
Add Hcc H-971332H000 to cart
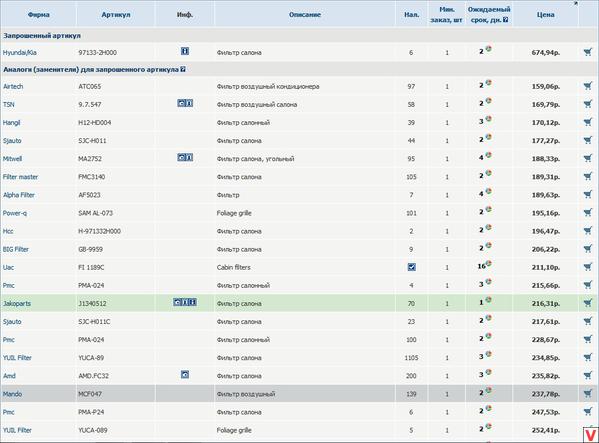(x=588, y=231)
